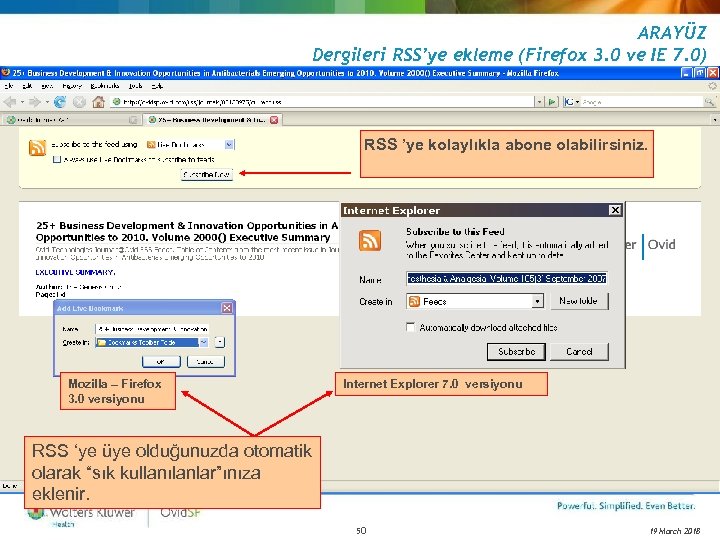720x540 pixels.
Task: Click the Subscribe Now button
Action: [x=207, y=174]
